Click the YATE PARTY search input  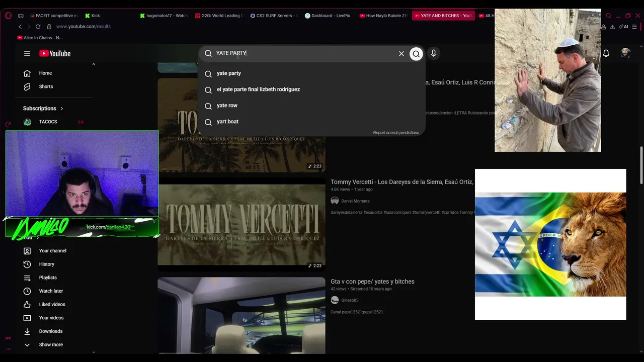(304, 53)
